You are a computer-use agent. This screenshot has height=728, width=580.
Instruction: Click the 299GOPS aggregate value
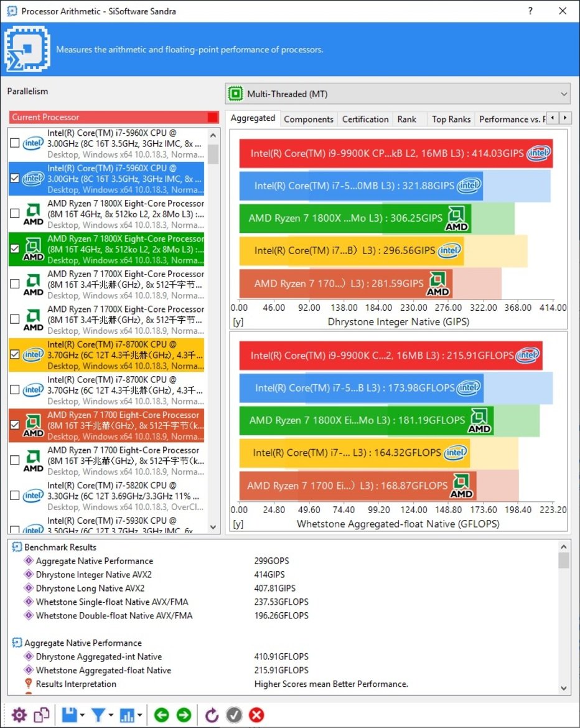click(271, 561)
